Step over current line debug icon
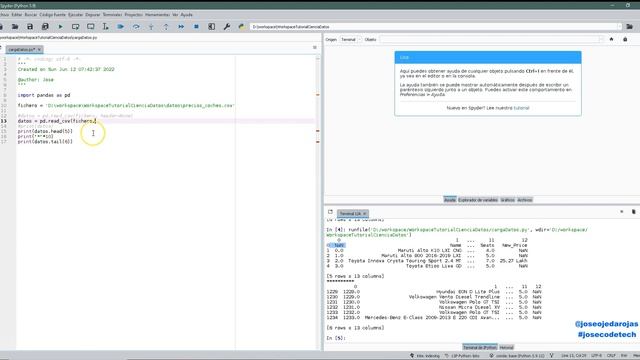The width and height of the screenshot is (640, 360). (136, 27)
